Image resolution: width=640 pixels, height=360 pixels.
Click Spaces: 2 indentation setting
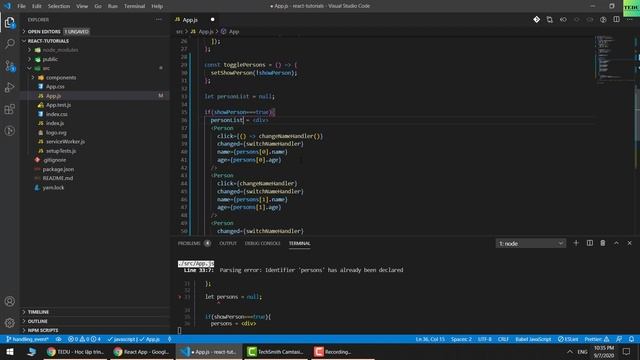point(461,339)
